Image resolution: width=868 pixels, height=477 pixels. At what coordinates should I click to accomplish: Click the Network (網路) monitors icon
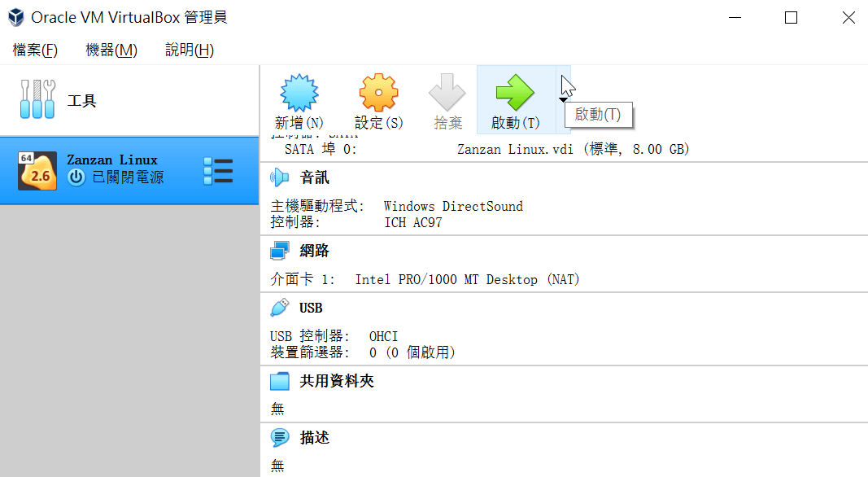280,251
